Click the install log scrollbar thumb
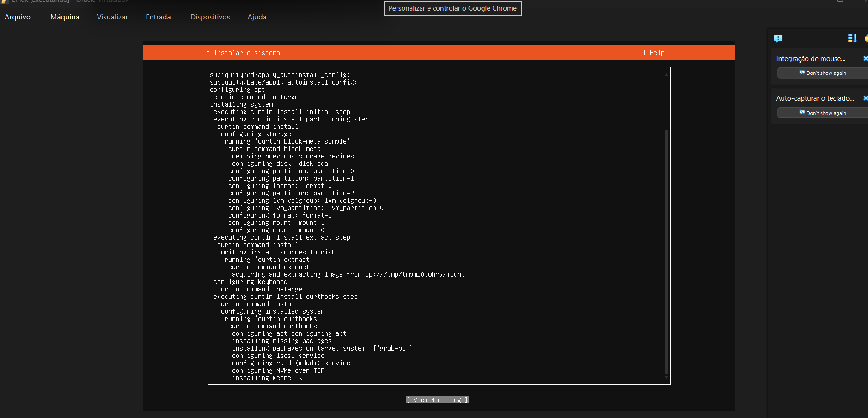Image resolution: width=868 pixels, height=418 pixels. (x=666, y=252)
